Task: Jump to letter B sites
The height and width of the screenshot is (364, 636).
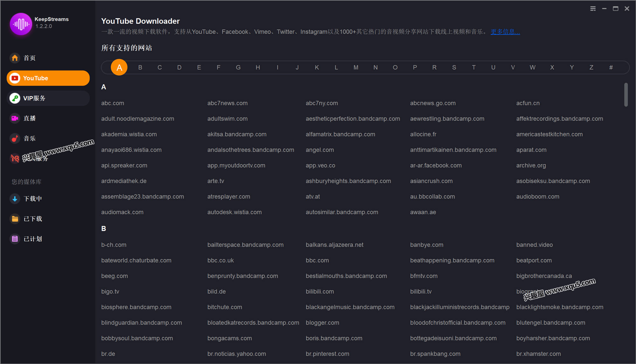Action: point(140,67)
